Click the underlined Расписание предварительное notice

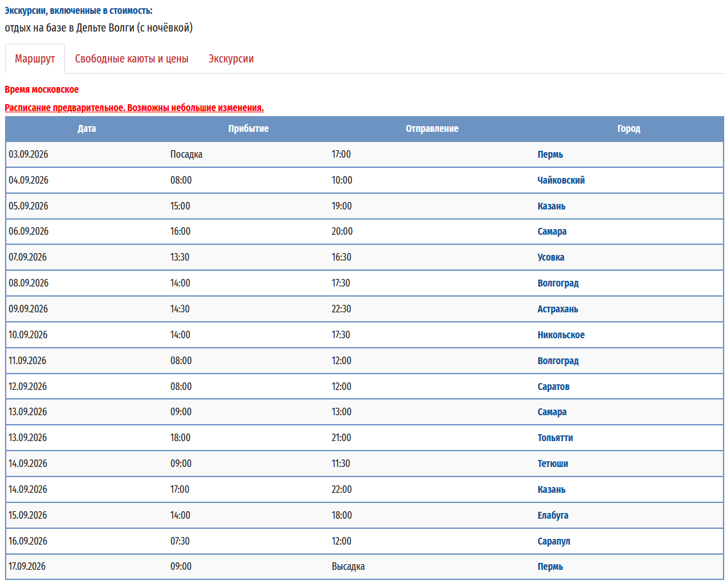134,108
